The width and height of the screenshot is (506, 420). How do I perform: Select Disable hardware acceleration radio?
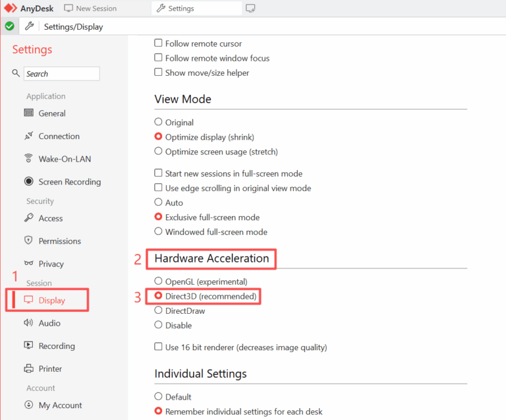click(x=158, y=325)
